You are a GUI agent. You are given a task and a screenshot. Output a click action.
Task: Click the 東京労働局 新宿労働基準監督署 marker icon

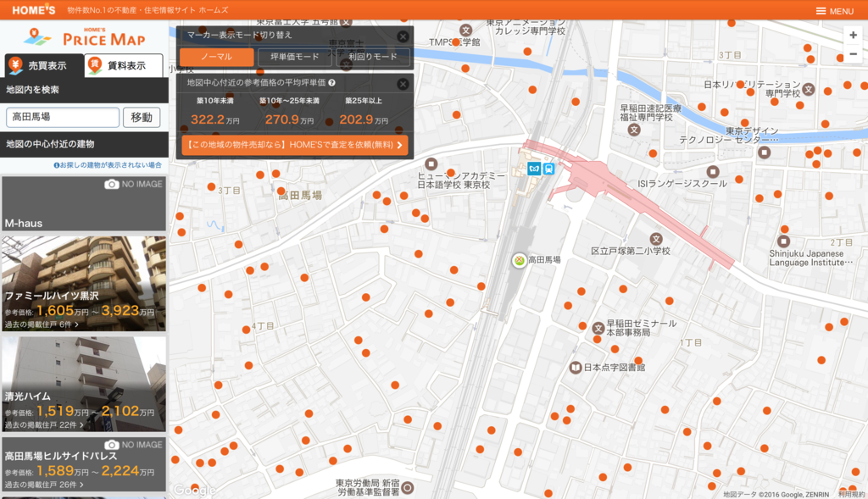click(x=408, y=487)
